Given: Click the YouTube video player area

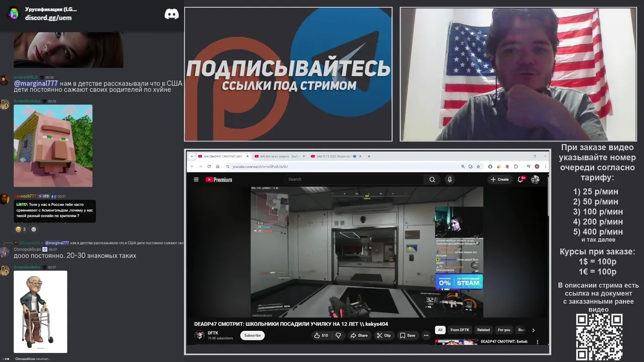Looking at the screenshot, I should (367, 252).
